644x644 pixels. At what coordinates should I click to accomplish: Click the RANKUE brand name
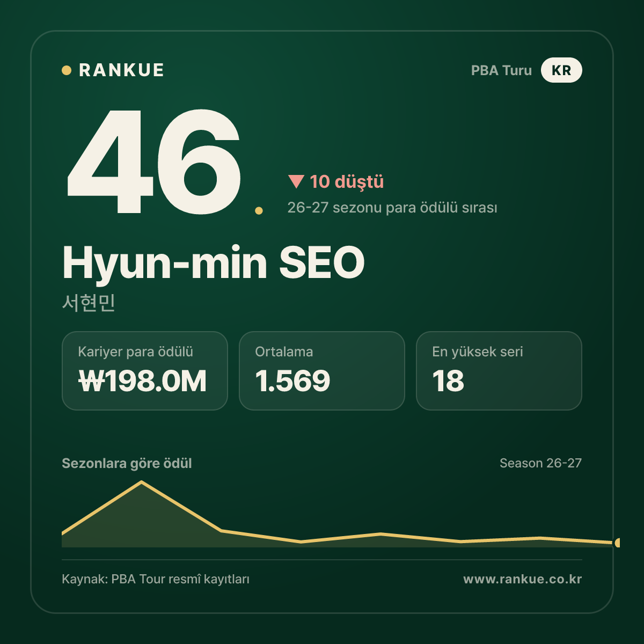(x=121, y=70)
